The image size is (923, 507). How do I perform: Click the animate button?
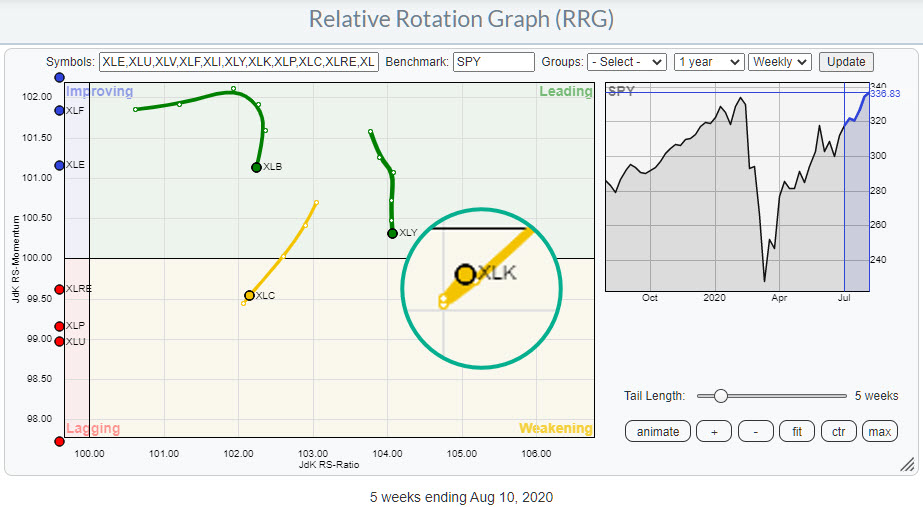(x=658, y=431)
